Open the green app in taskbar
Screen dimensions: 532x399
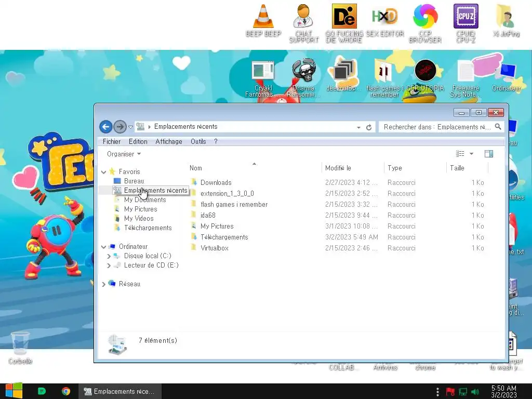point(42,391)
